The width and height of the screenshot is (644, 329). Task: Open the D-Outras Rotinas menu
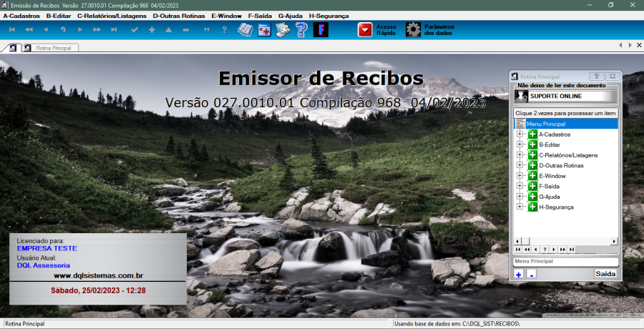pos(178,15)
